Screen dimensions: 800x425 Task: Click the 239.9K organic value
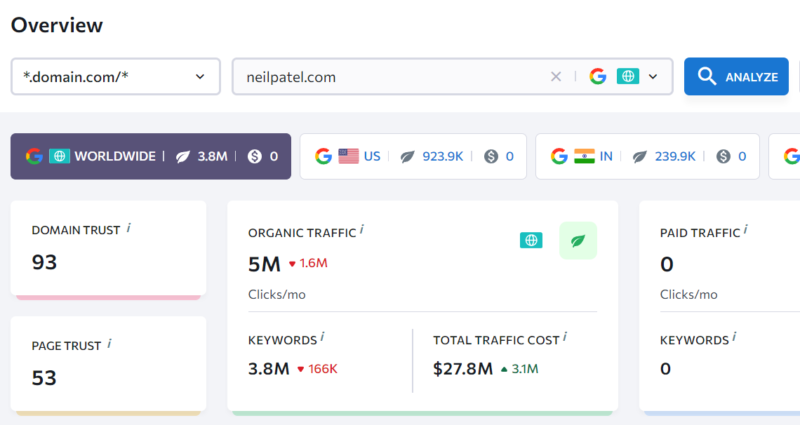[675, 156]
